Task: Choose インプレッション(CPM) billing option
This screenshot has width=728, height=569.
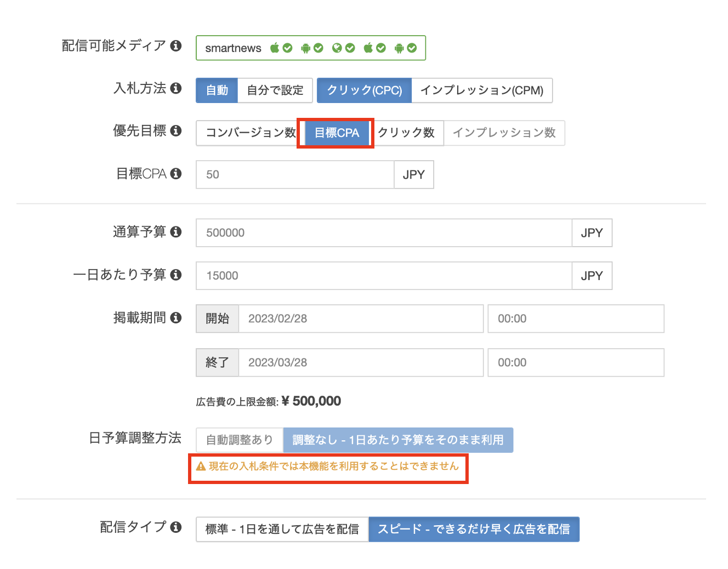Action: pos(481,90)
